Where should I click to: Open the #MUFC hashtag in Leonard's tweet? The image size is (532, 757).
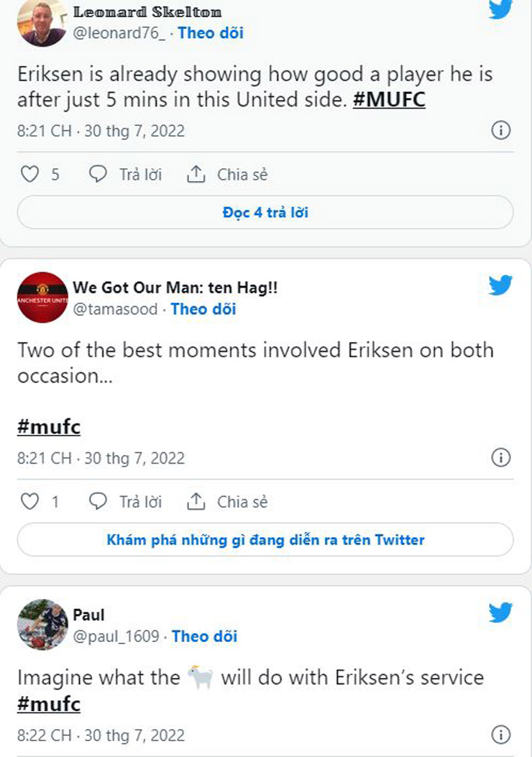[x=389, y=100]
